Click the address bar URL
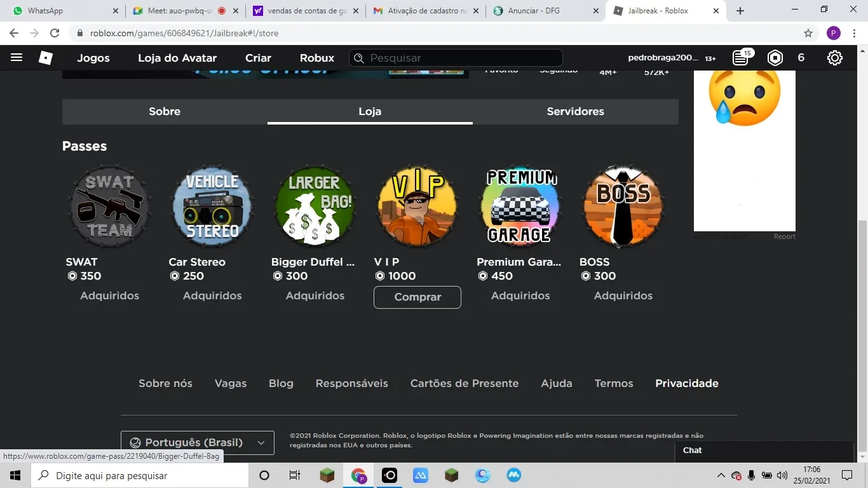The width and height of the screenshot is (868, 488). tap(184, 33)
